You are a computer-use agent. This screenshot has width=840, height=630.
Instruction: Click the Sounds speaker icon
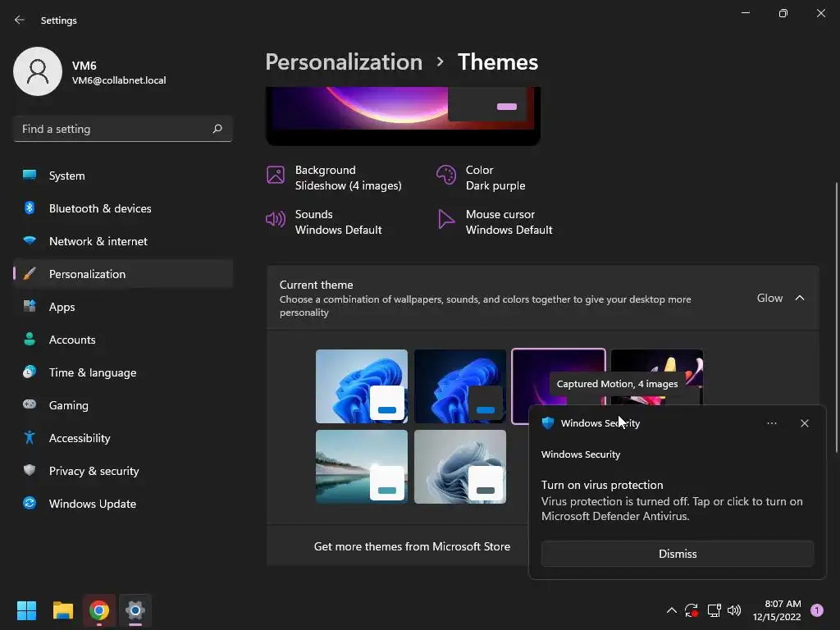276,219
